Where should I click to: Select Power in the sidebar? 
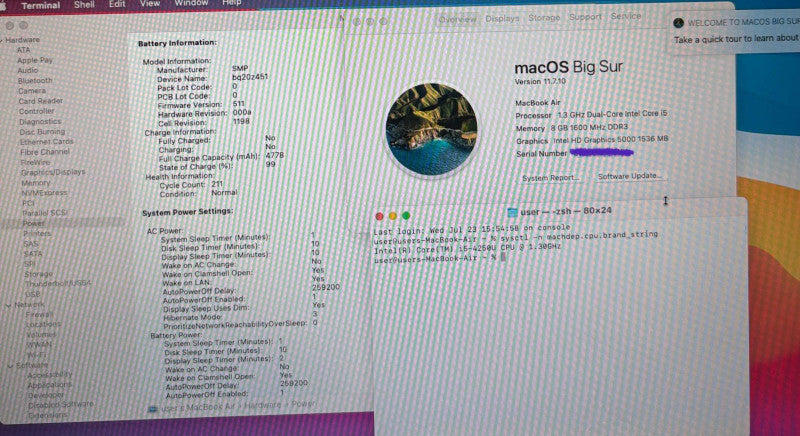[34, 223]
